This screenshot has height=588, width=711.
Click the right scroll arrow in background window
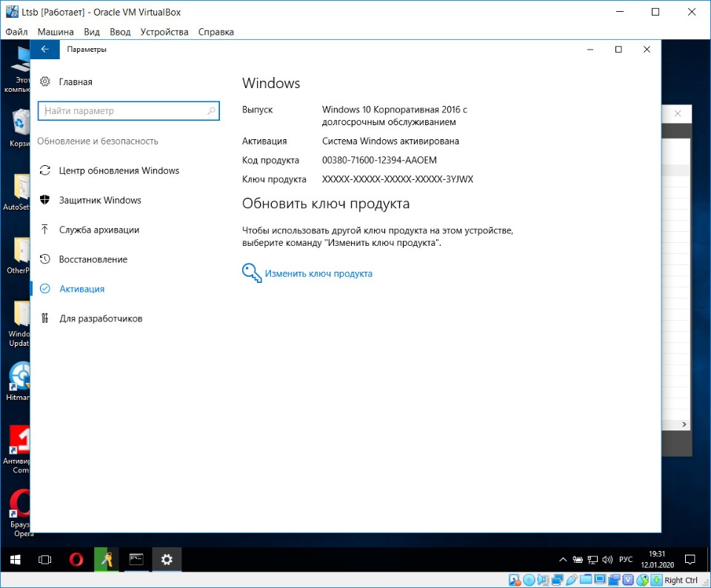[684, 424]
